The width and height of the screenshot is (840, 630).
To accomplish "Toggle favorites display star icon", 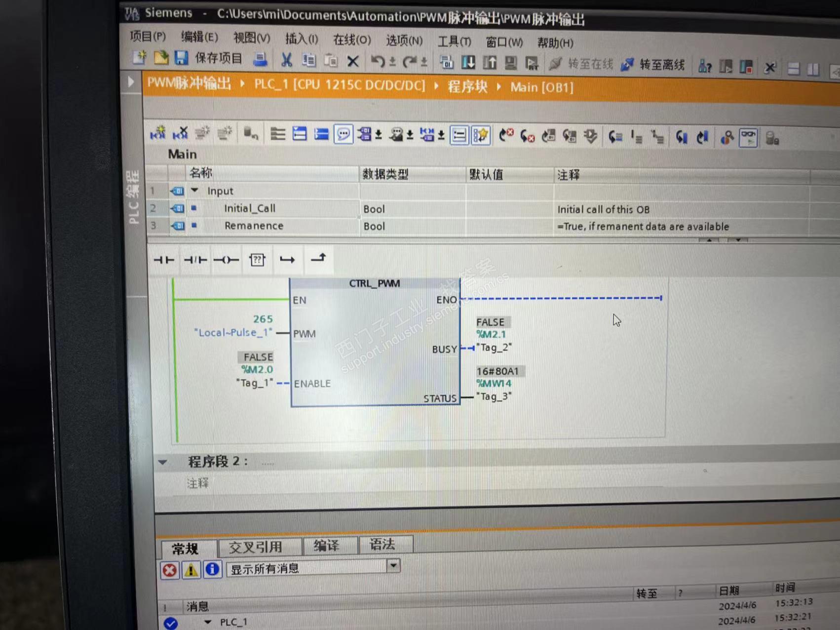I will point(481,135).
